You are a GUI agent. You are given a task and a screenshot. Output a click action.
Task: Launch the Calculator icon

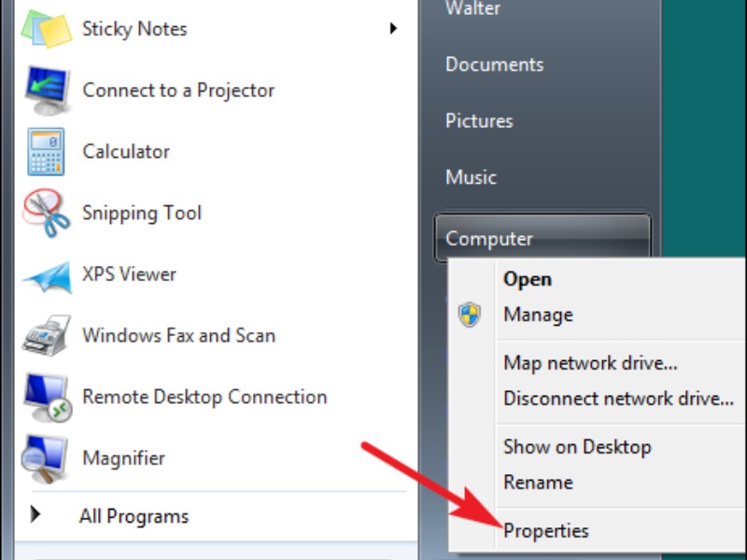pyautogui.click(x=46, y=151)
